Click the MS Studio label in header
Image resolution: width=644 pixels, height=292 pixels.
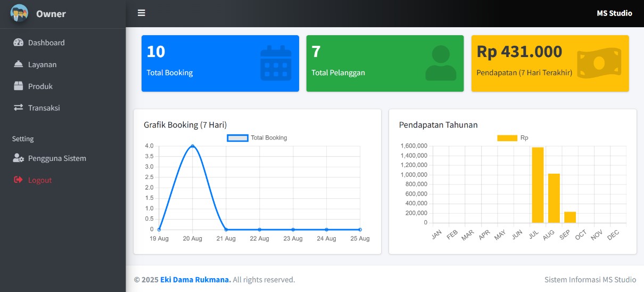pos(614,13)
